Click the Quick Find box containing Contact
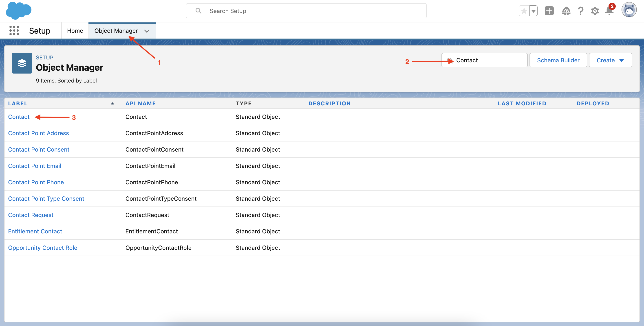 click(484, 60)
